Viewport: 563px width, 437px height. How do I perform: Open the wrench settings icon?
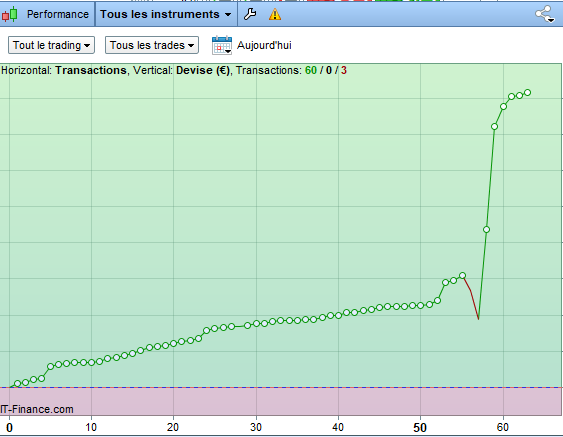click(x=250, y=14)
